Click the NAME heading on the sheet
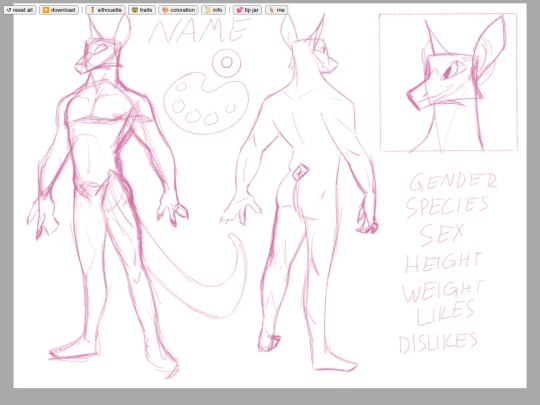This screenshot has width=540, height=405. click(199, 30)
